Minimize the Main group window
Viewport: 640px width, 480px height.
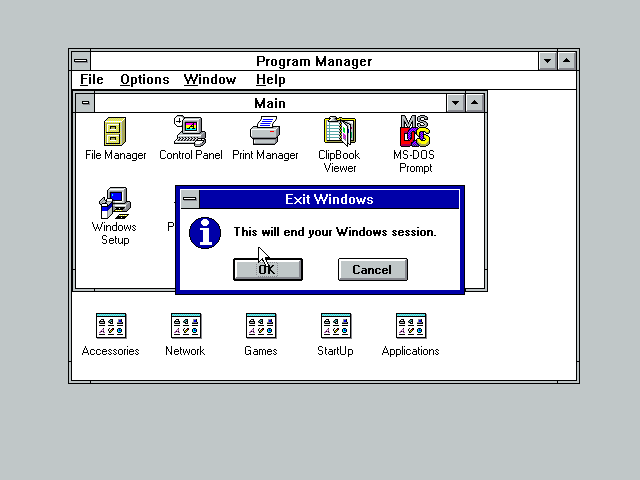(456, 103)
